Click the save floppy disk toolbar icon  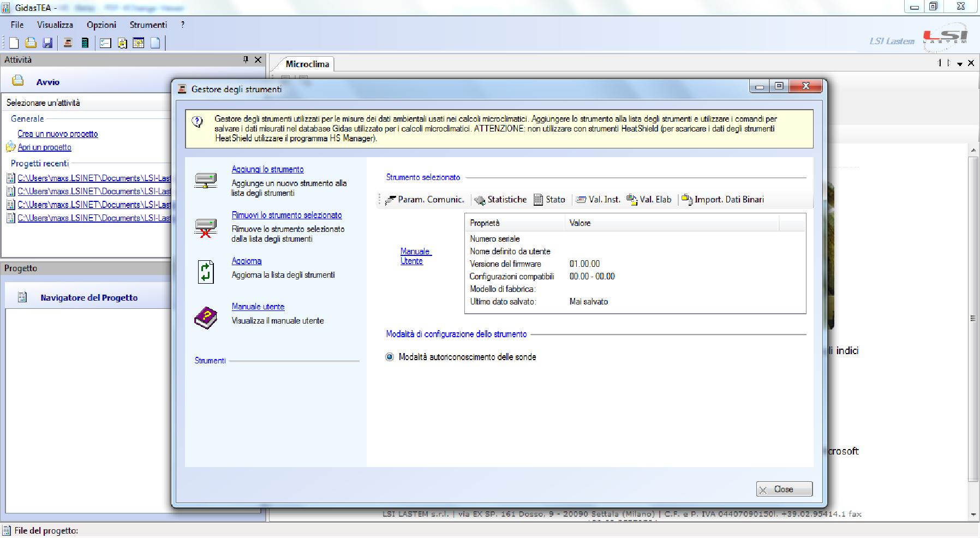pyautogui.click(x=47, y=43)
